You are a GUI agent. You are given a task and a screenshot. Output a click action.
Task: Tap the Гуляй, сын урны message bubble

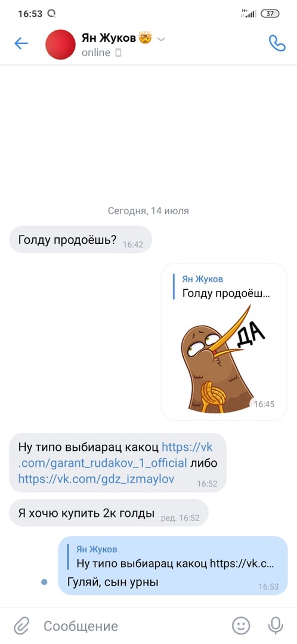[x=173, y=565]
